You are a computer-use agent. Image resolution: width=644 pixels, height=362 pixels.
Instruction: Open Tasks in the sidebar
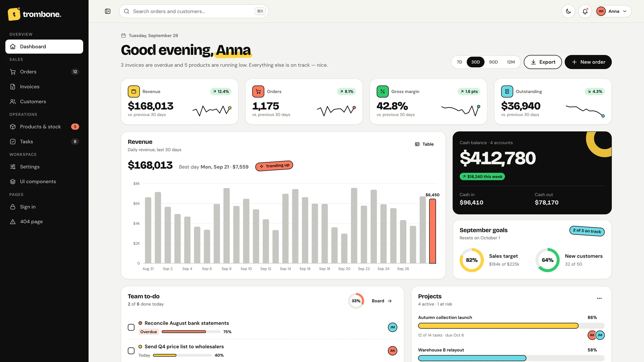click(44, 141)
